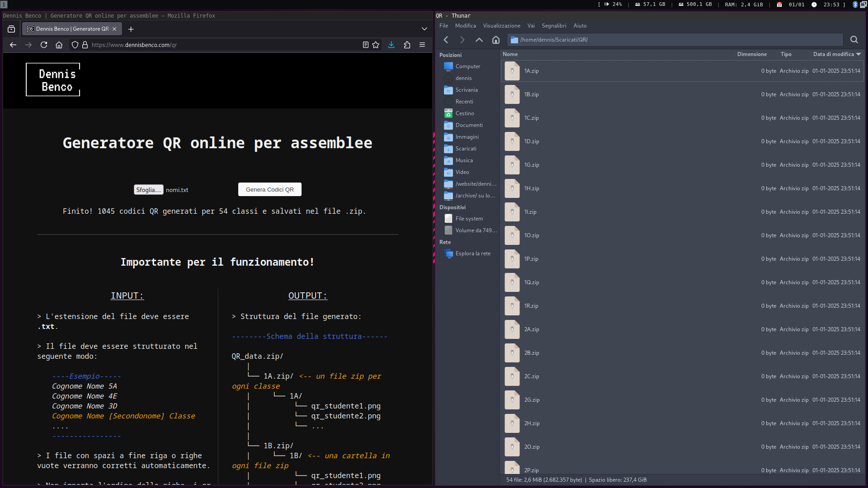The image size is (868, 488).
Task: Go to parent folder in Thunar
Action: tap(479, 40)
